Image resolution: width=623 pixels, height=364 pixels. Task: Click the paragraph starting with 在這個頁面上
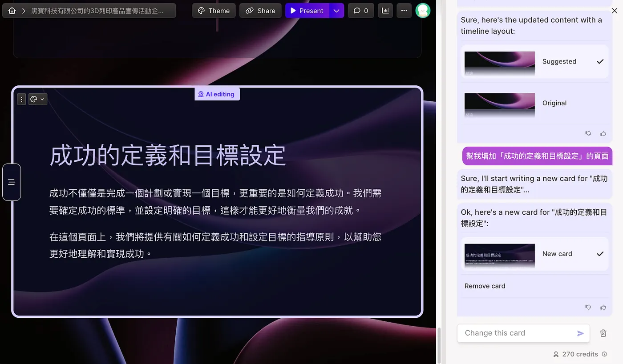coord(215,245)
